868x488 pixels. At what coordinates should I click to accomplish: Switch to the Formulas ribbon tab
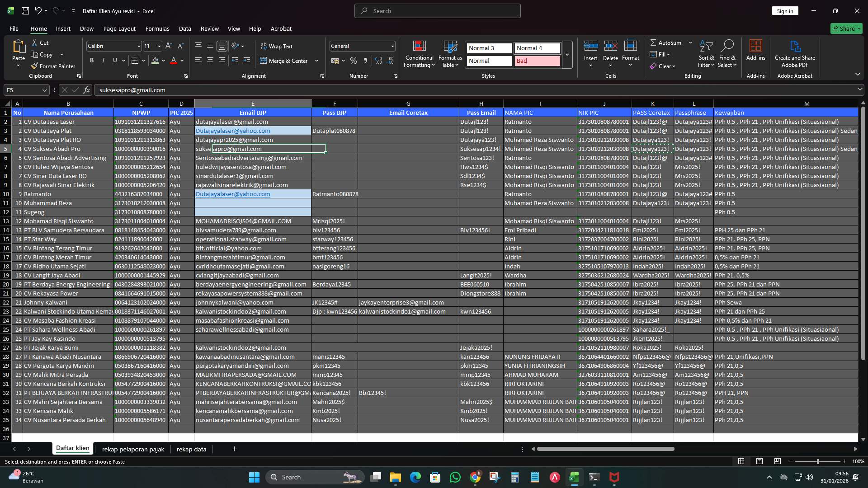(x=157, y=28)
